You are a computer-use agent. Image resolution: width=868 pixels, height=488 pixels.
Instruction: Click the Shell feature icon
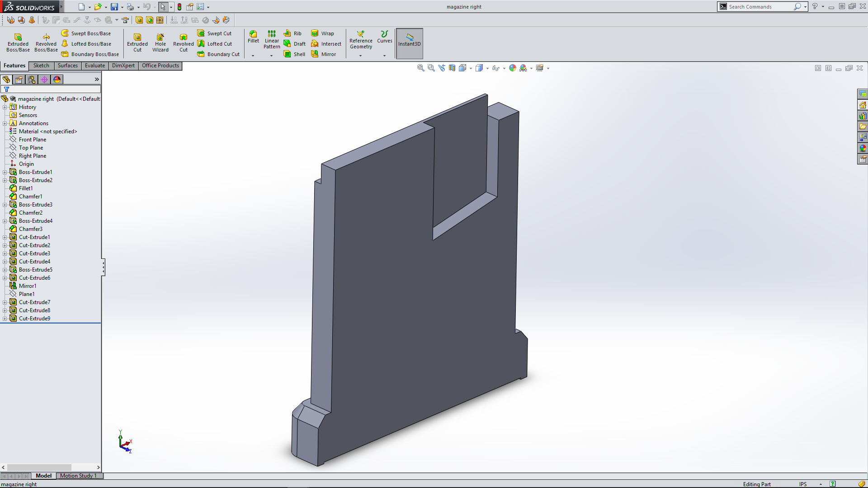point(288,54)
